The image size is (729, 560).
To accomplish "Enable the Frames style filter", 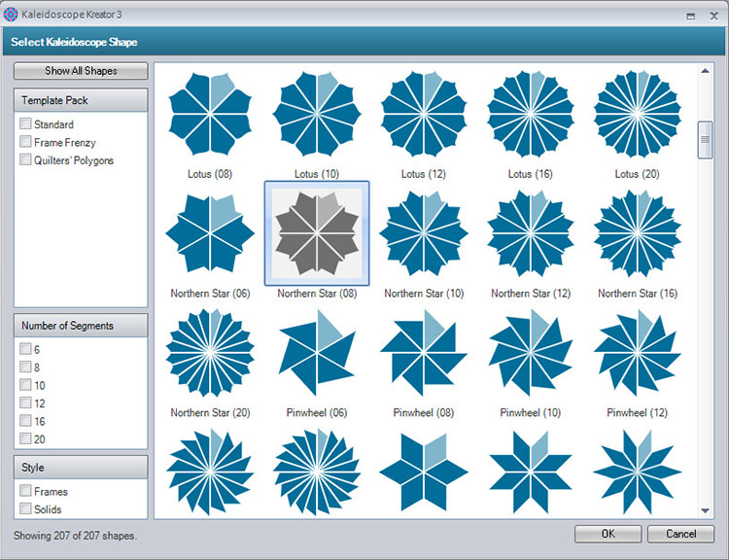I will click(25, 491).
